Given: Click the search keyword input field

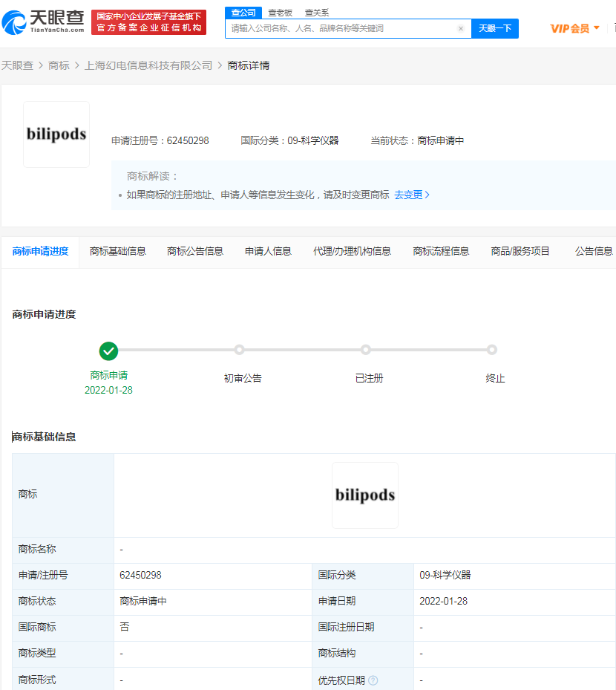Looking at the screenshot, I should point(341,28).
